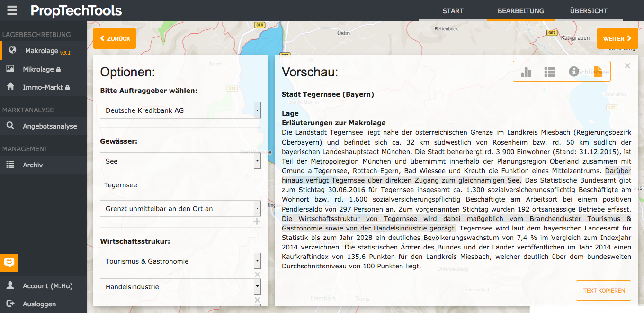Remove the Tourismus & Gastronomie entry with X
Viewport: 644px width, 313px height.
click(x=258, y=275)
